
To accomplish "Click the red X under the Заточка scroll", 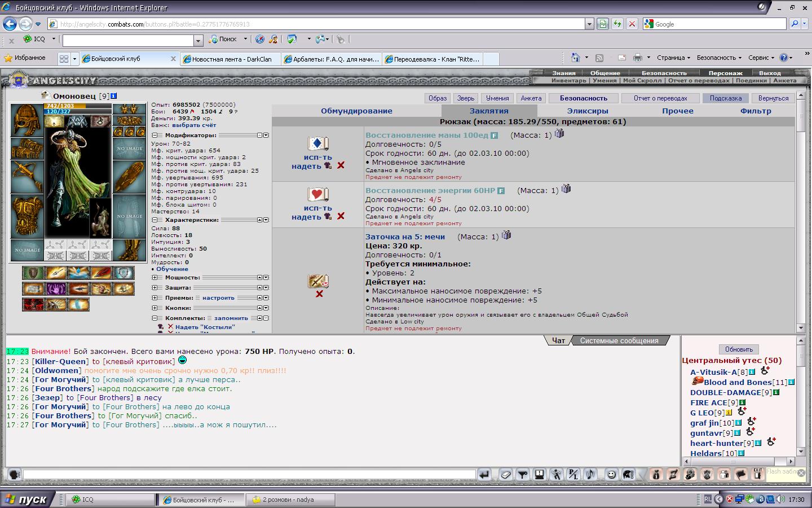I will pyautogui.click(x=319, y=294).
